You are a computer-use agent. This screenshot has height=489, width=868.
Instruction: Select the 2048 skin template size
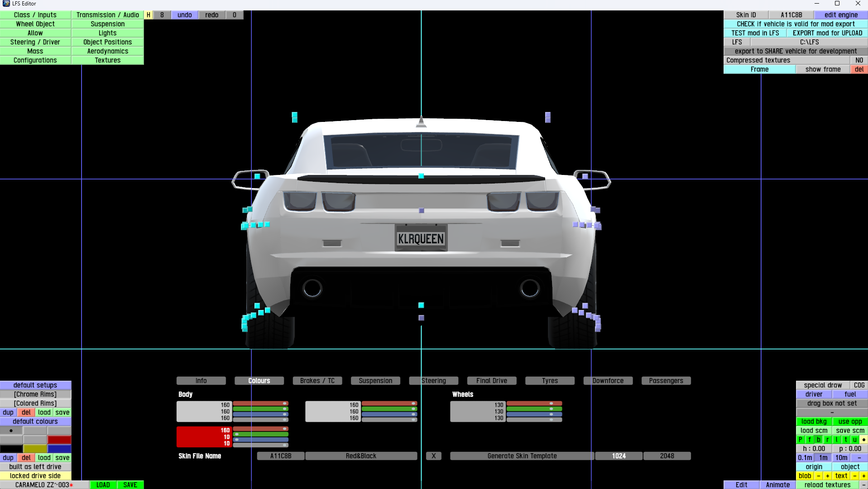click(x=667, y=456)
